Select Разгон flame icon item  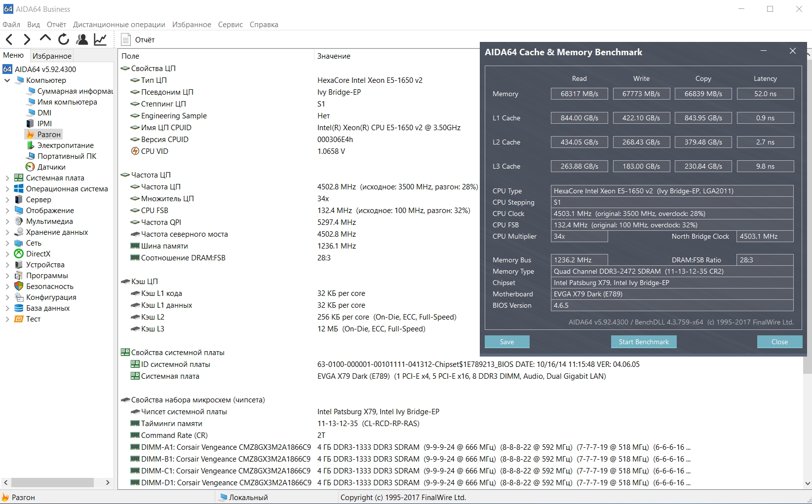click(x=30, y=134)
